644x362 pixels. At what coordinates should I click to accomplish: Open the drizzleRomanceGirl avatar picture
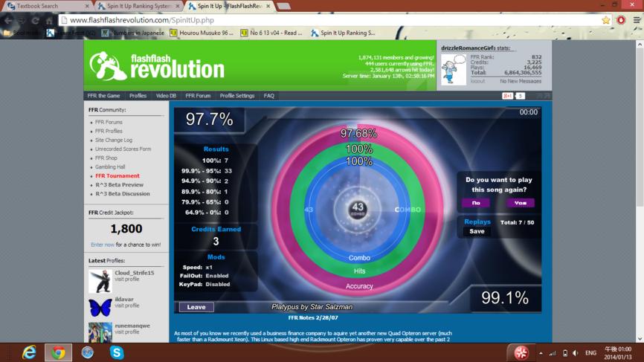click(454, 69)
